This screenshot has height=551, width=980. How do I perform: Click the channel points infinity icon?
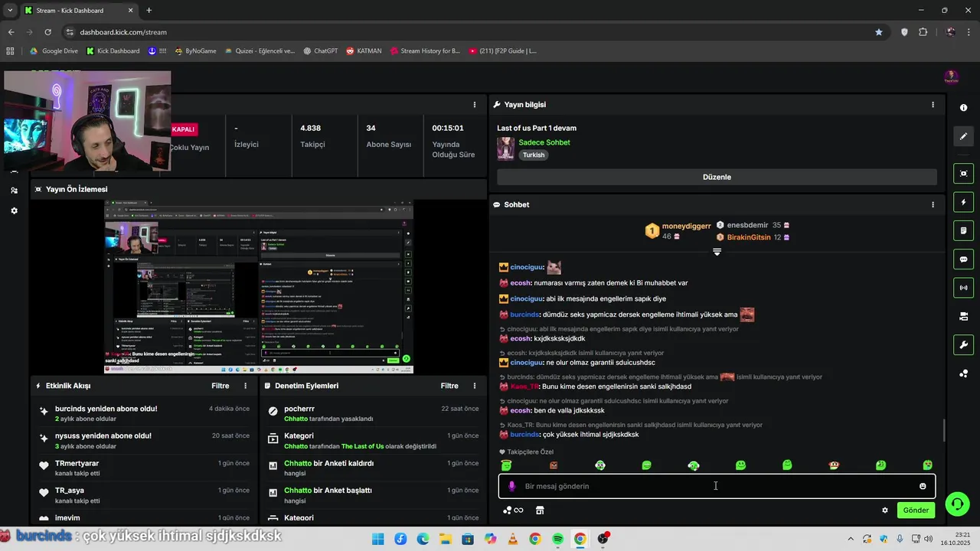(513, 510)
